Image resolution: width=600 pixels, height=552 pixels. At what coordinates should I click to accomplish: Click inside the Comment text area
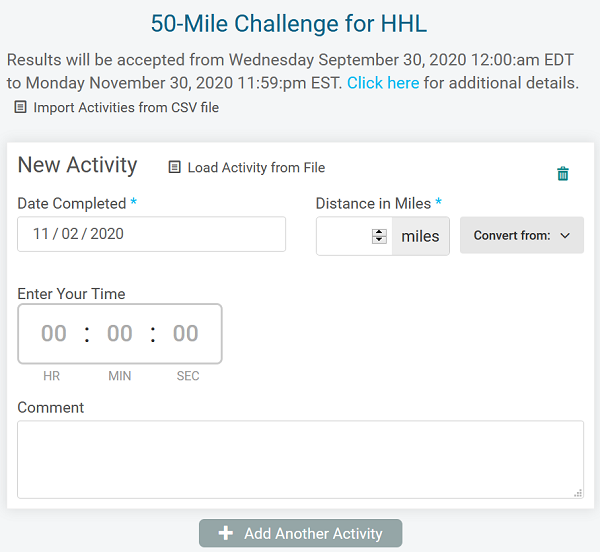pos(300,459)
